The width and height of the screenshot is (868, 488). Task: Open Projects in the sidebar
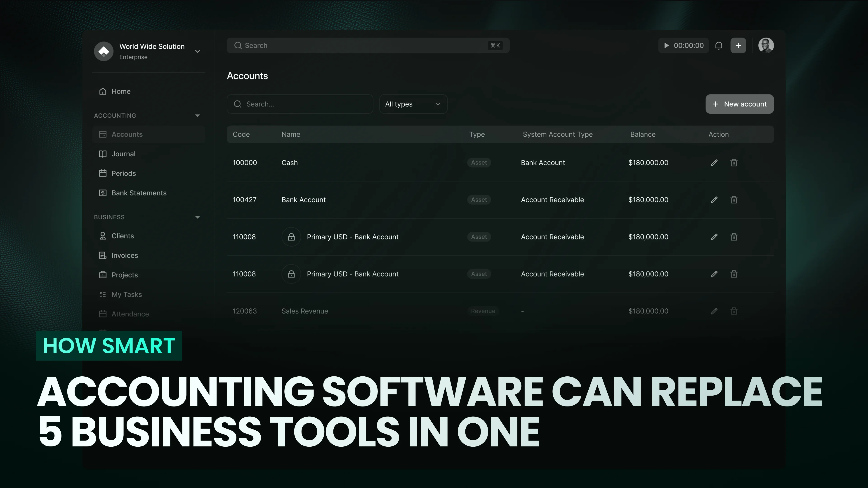[149, 275]
